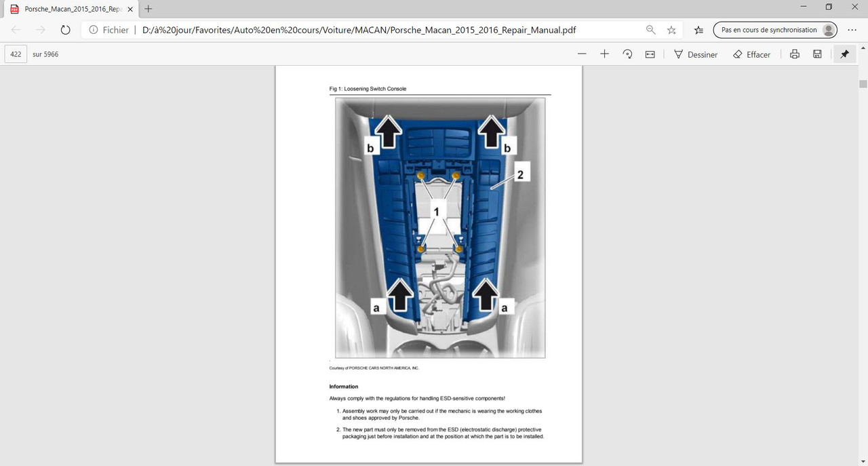Screen dimensions: 868x466
Task: Click the Courtesy of PORSCHE CARS text
Action: click(x=374, y=368)
